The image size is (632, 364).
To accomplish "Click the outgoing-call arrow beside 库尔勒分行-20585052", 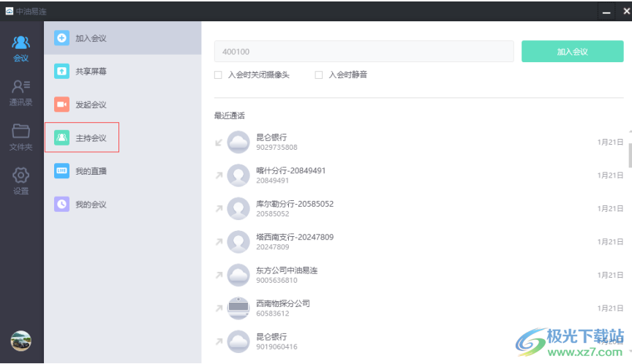I will click(219, 208).
